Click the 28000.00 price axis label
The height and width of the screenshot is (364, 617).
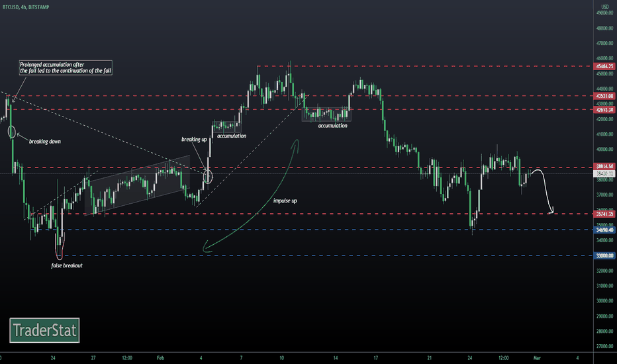[x=605, y=332]
